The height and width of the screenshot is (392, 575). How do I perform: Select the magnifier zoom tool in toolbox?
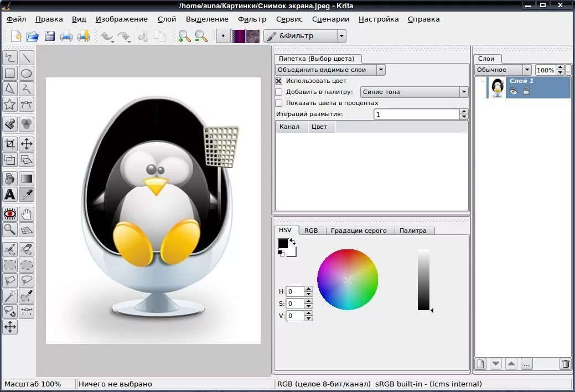tap(10, 229)
